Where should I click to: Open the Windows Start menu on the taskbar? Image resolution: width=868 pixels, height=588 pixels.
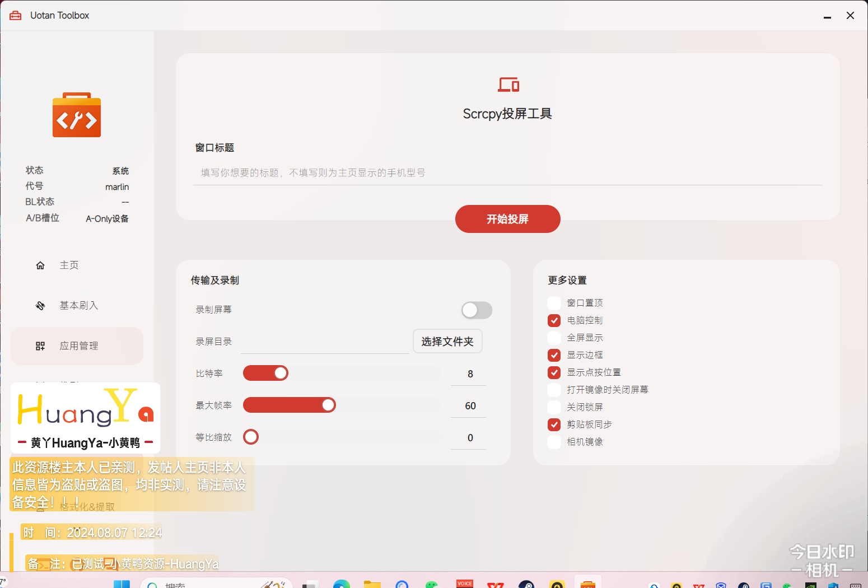coord(122,584)
